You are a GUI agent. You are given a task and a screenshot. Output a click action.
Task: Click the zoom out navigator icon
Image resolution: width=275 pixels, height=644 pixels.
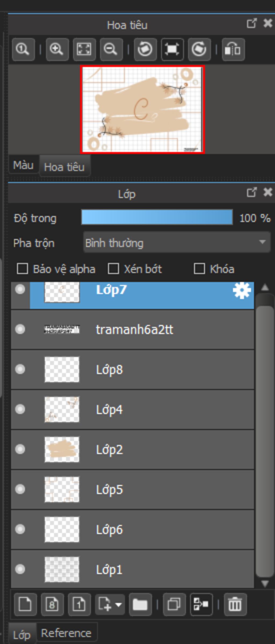(x=111, y=49)
